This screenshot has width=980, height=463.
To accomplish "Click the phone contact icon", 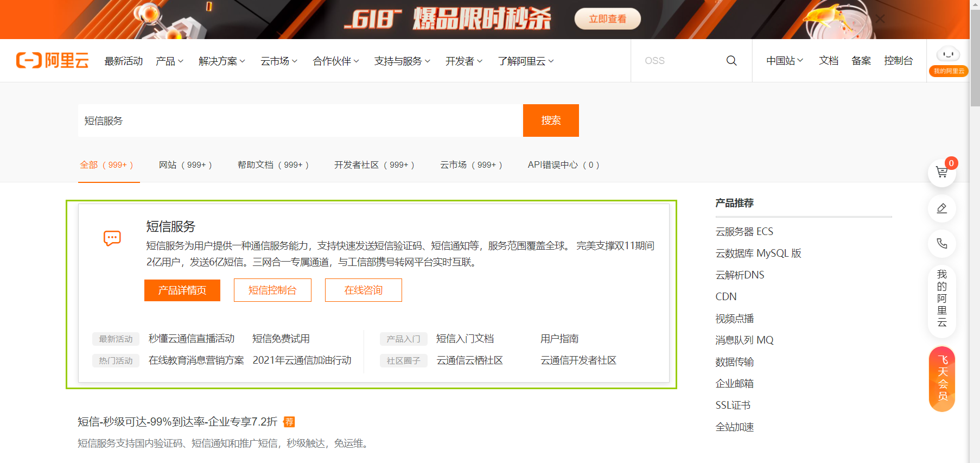I will (942, 243).
